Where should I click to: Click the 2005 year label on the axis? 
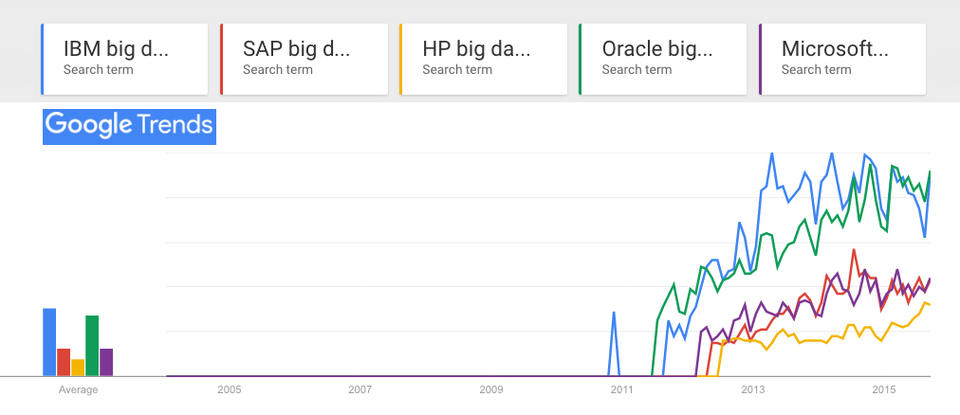click(x=229, y=390)
